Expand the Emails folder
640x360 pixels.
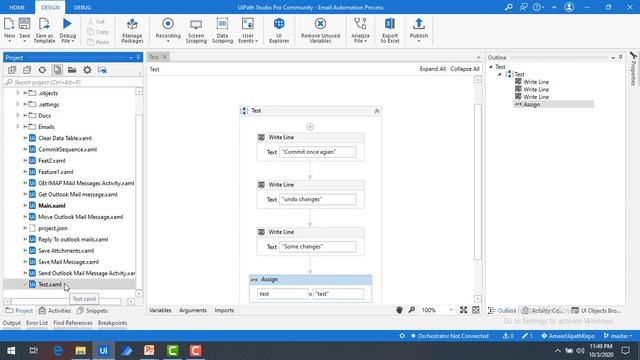(x=18, y=127)
